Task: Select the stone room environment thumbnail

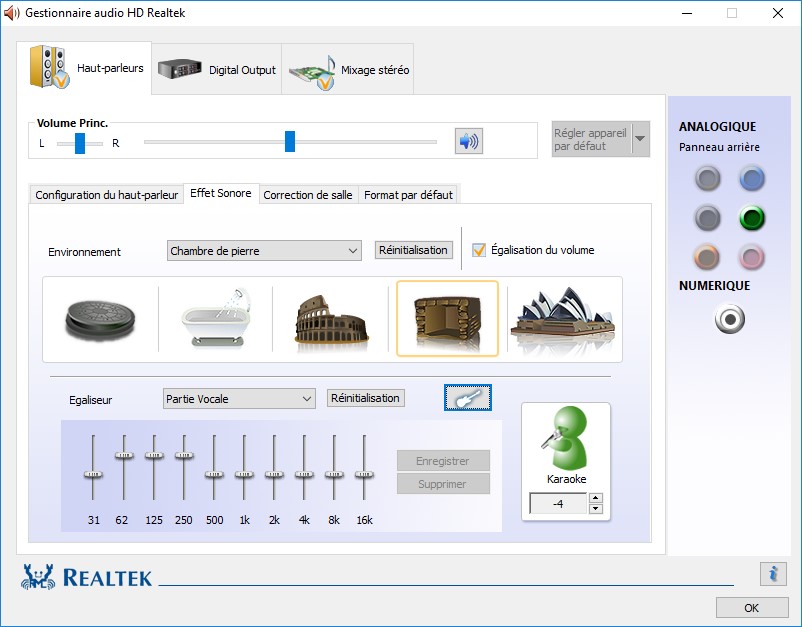Action: point(447,318)
